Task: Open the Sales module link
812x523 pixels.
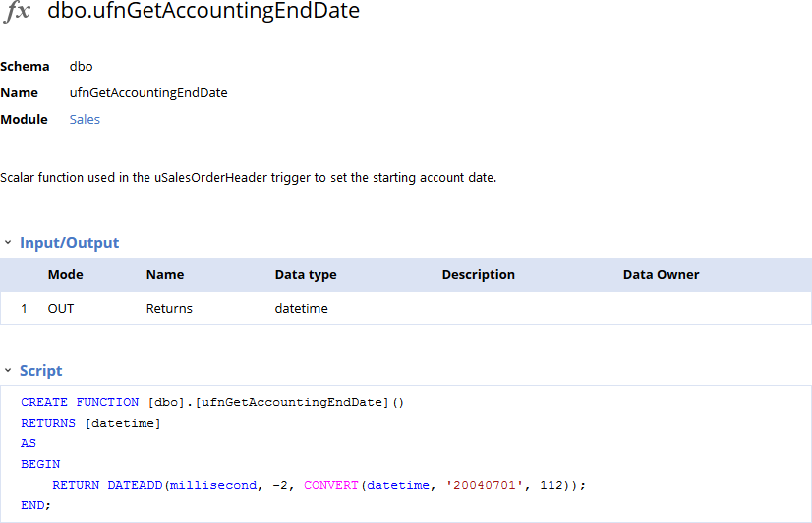Action: click(85, 120)
